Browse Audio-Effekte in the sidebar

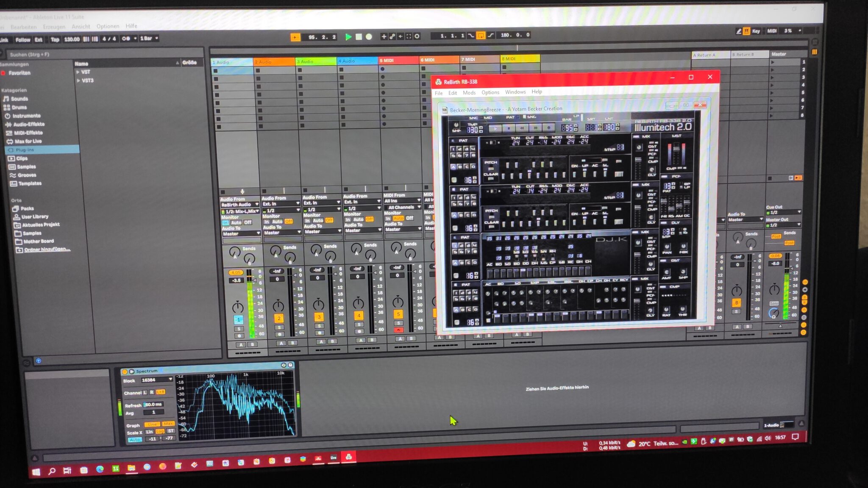coord(29,124)
